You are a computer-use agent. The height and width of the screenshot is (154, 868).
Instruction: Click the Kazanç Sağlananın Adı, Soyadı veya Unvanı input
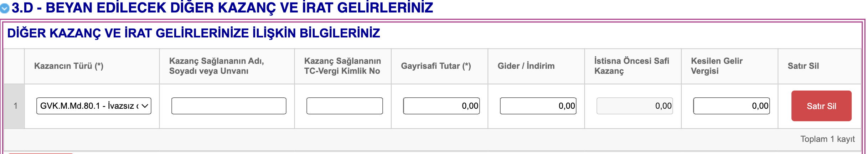tap(229, 106)
